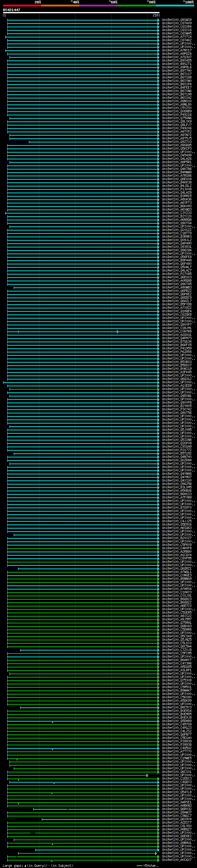197x868 pixels.
Task: Select the UniRef100_C1BTT9 label
Action: click(x=177, y=233)
